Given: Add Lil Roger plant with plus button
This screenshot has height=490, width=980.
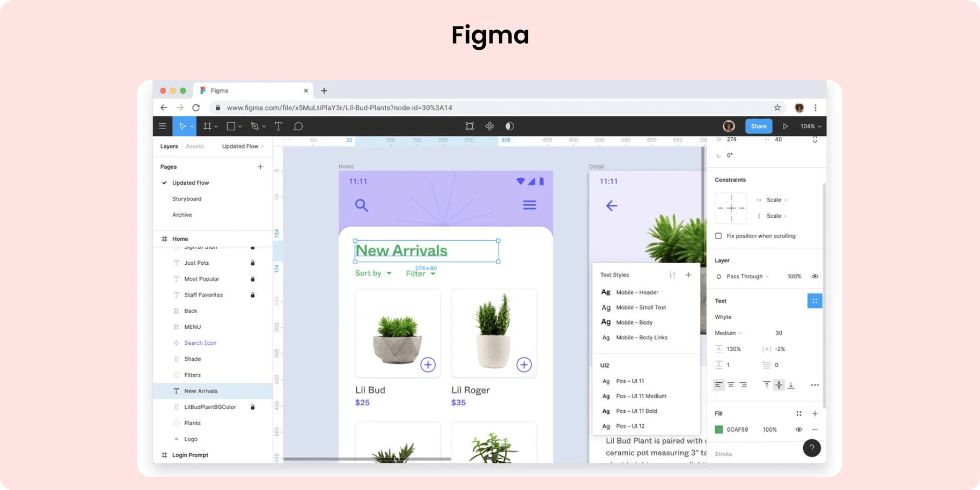Looking at the screenshot, I should pyautogui.click(x=524, y=365).
